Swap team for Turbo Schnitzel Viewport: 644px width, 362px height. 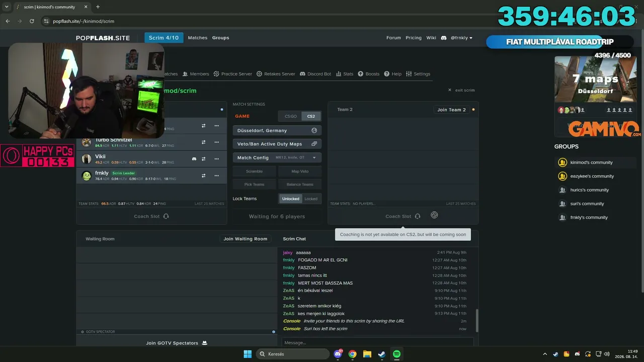203,142
